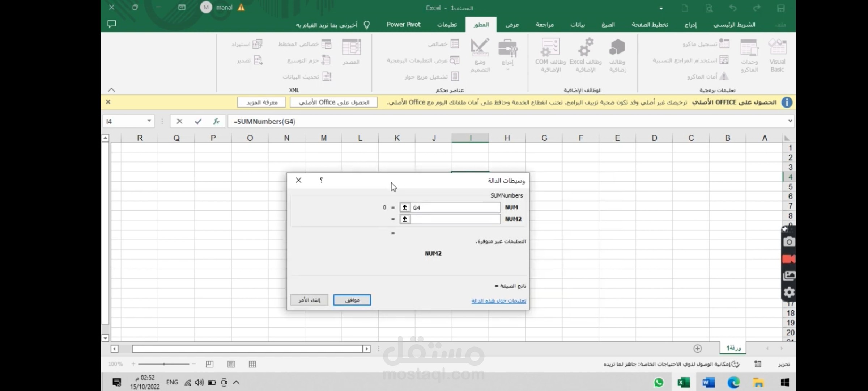Click the zoom slider handle
This screenshot has width=868, height=391.
coord(164,364)
